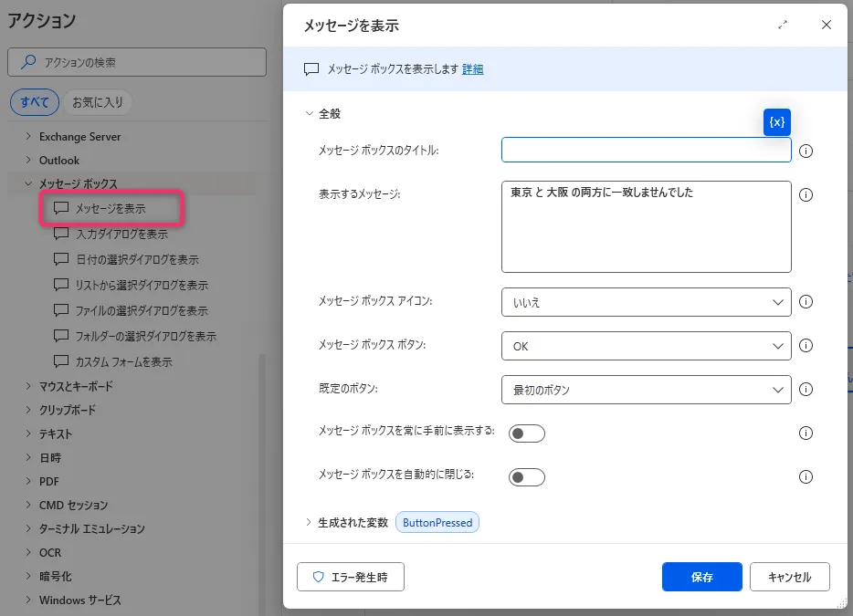The height and width of the screenshot is (616, 853).
Task: Click info icon next to 表示するメッセージ
Action: tap(806, 194)
